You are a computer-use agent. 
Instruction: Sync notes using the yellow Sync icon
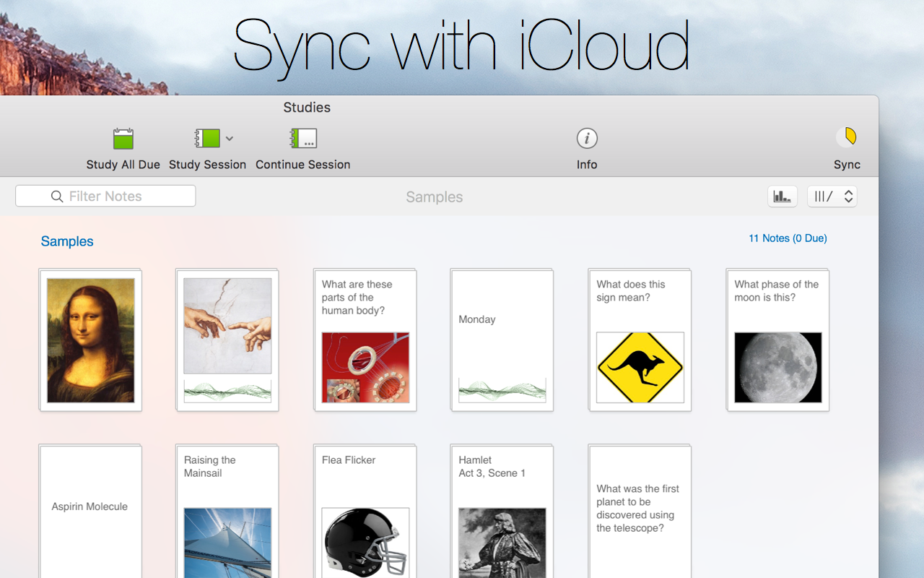point(847,138)
